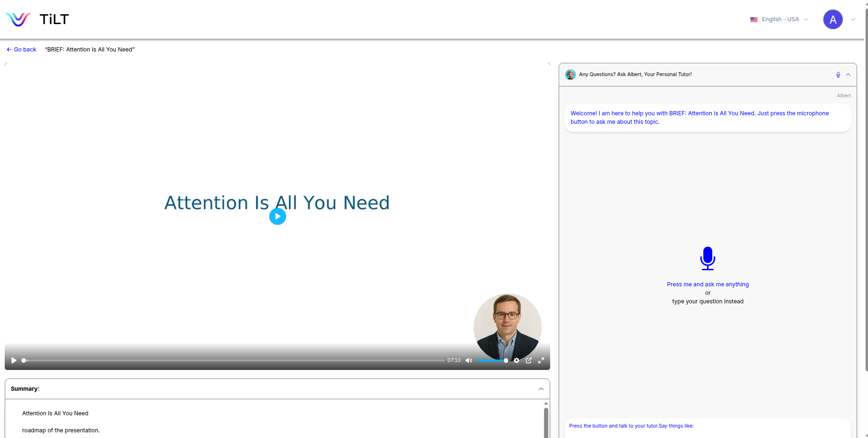Enter fullscreen video mode

click(541, 361)
